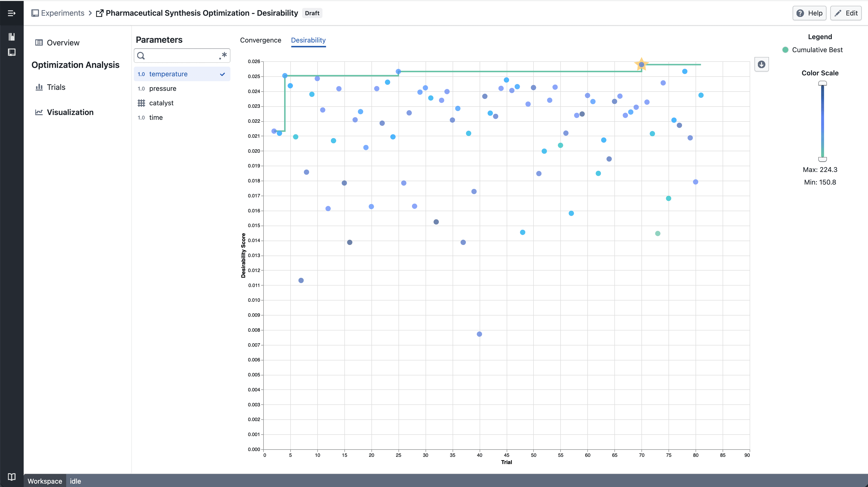Click the top handle of color scale slider
Screen dimensions: 868x487
point(823,83)
